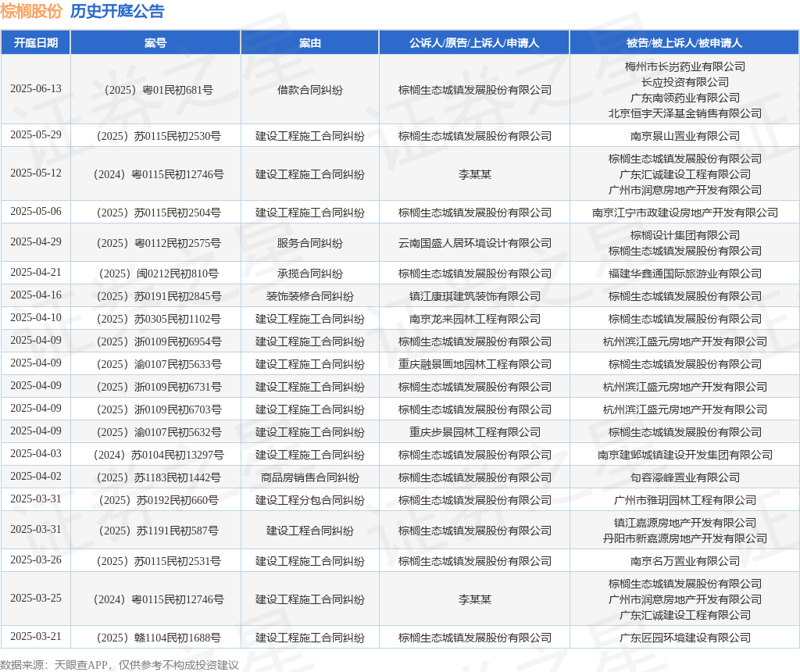800x672 pixels.
Task: Click defendant 南京建邺城镇建设开发集团有限公司
Action: coord(684,455)
